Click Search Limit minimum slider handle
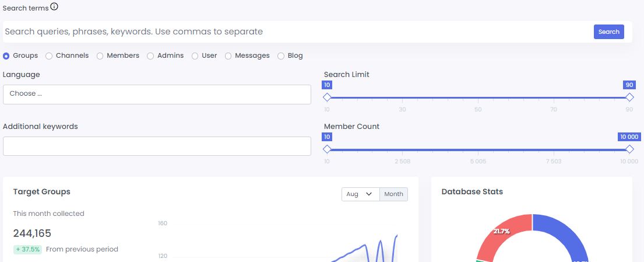This screenshot has width=644, height=262. pyautogui.click(x=327, y=97)
